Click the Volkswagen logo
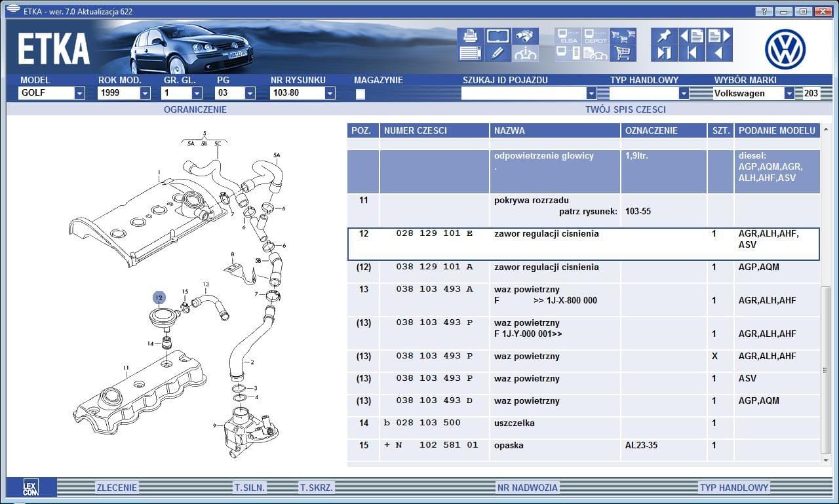 (785, 49)
